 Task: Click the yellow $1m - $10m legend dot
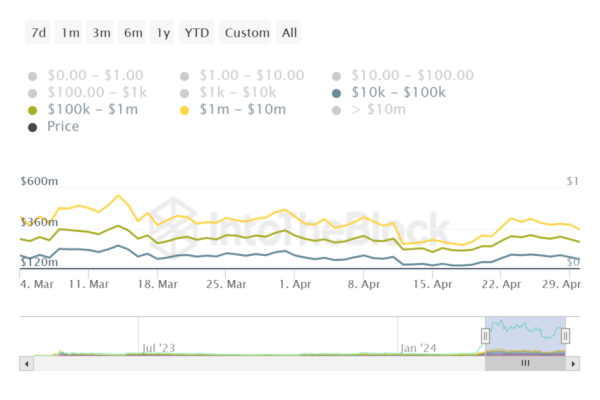coord(185,109)
